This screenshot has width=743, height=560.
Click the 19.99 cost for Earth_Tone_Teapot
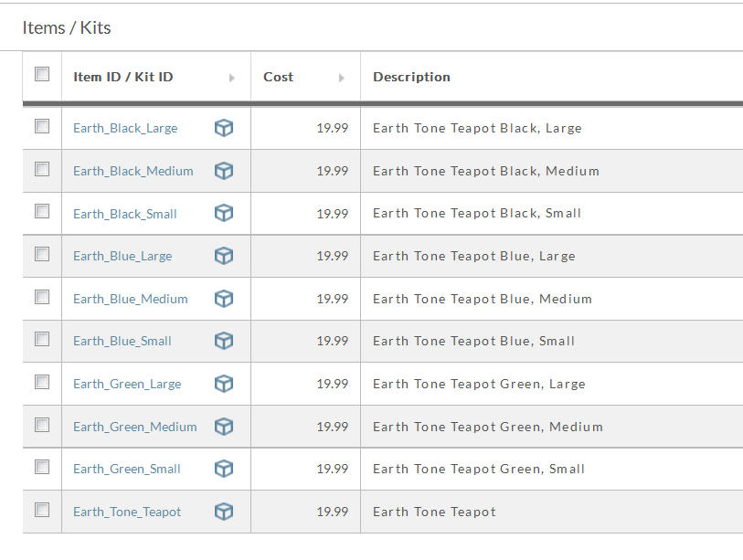(332, 512)
